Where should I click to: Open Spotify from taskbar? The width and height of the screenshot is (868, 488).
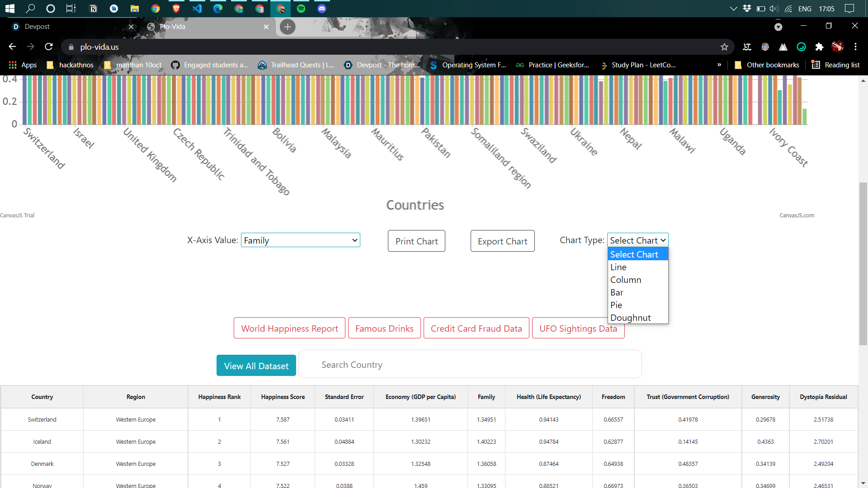tap(301, 9)
